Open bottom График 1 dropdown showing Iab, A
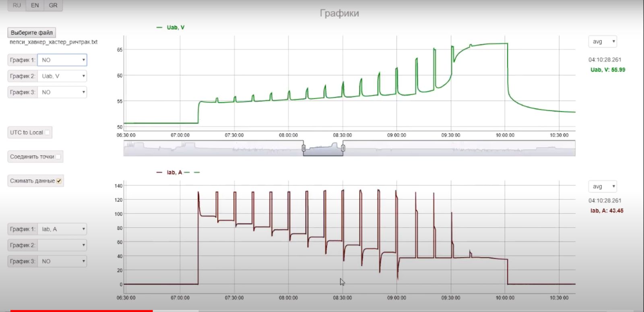Viewport: 644px width, 312px height. tap(62, 229)
